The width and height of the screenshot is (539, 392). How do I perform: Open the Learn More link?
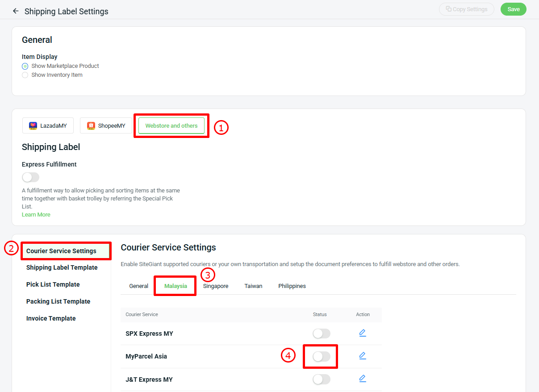(x=36, y=214)
